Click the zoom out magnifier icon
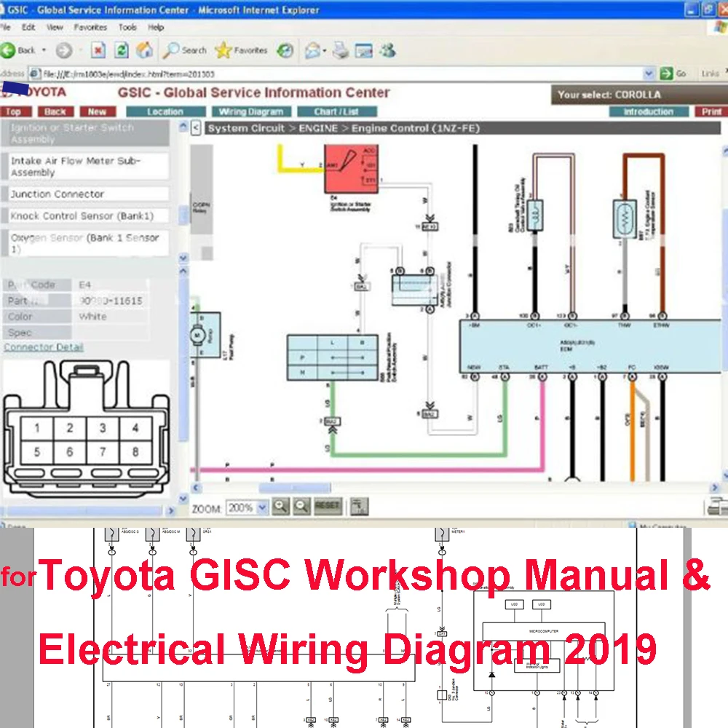This screenshot has width=728, height=728. (302, 507)
